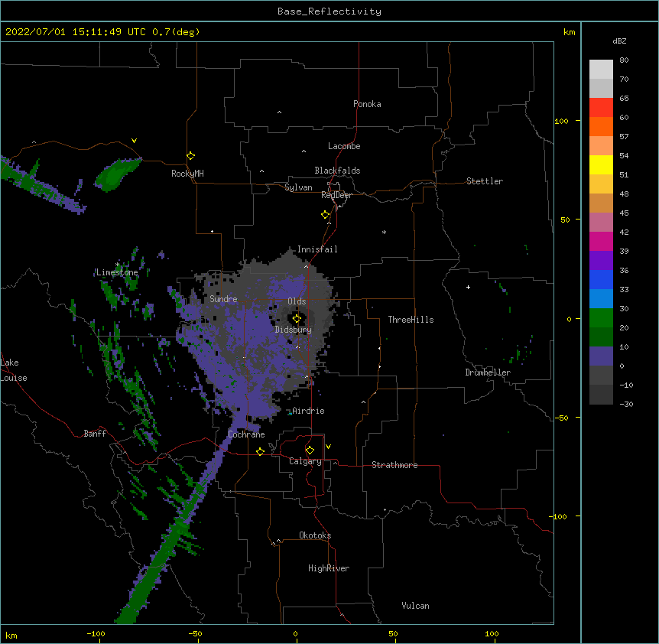
Task: Click the Olds label
Action: point(297,301)
